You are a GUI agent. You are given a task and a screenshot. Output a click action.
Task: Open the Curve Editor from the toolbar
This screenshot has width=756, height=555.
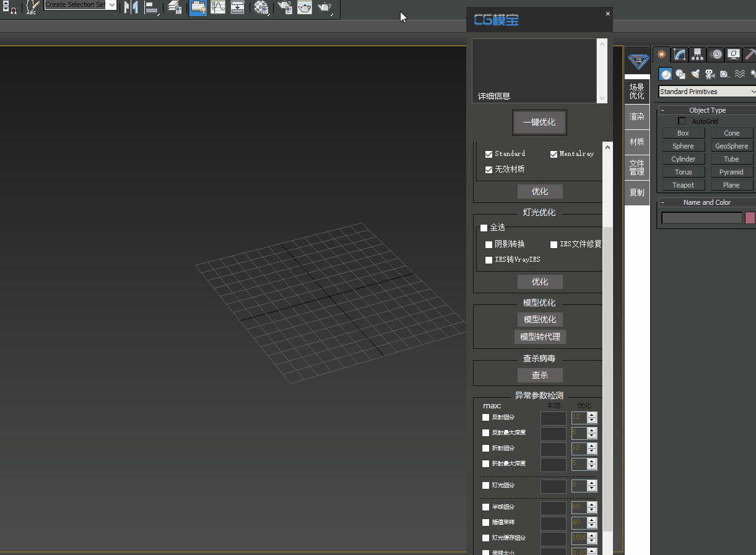pyautogui.click(x=219, y=8)
